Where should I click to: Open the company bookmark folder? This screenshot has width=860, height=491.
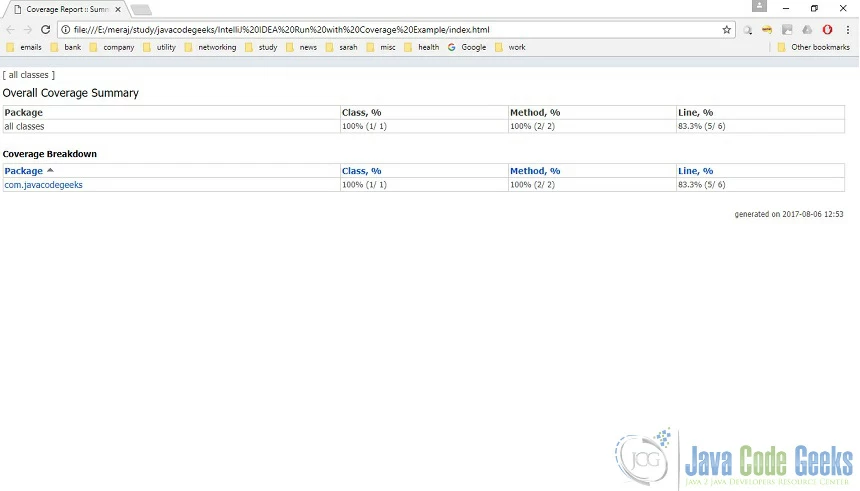pos(112,47)
